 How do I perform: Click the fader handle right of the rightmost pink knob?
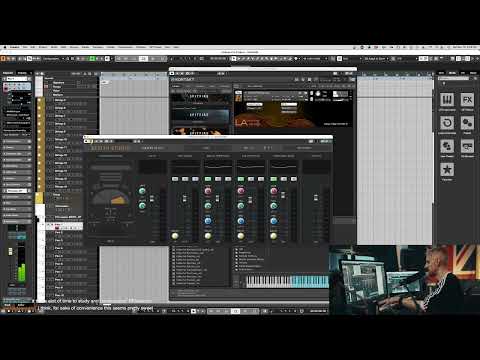click(283, 195)
